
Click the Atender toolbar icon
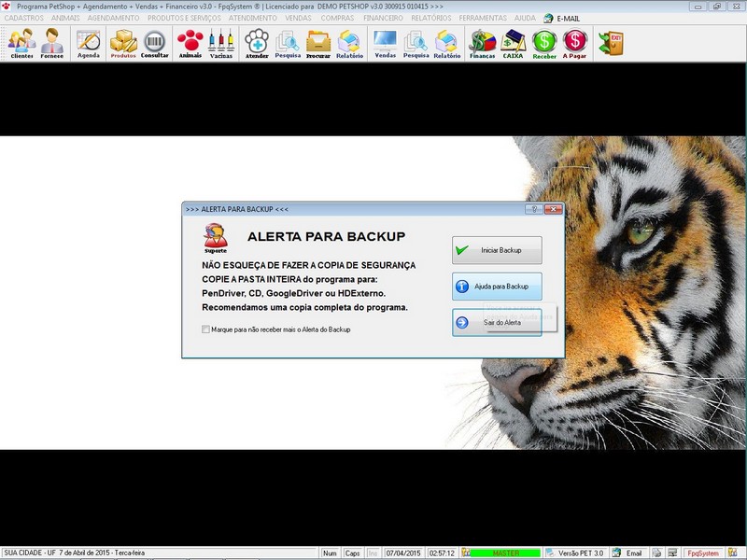[x=256, y=43]
